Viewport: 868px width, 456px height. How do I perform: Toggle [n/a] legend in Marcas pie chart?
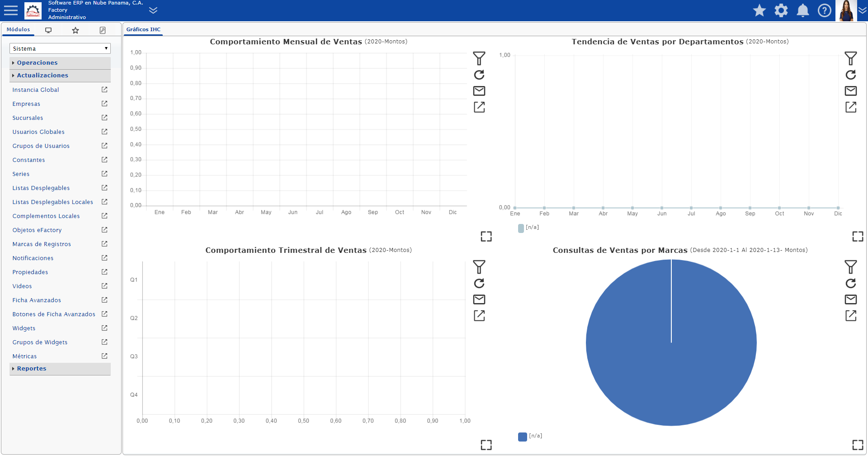pos(530,436)
